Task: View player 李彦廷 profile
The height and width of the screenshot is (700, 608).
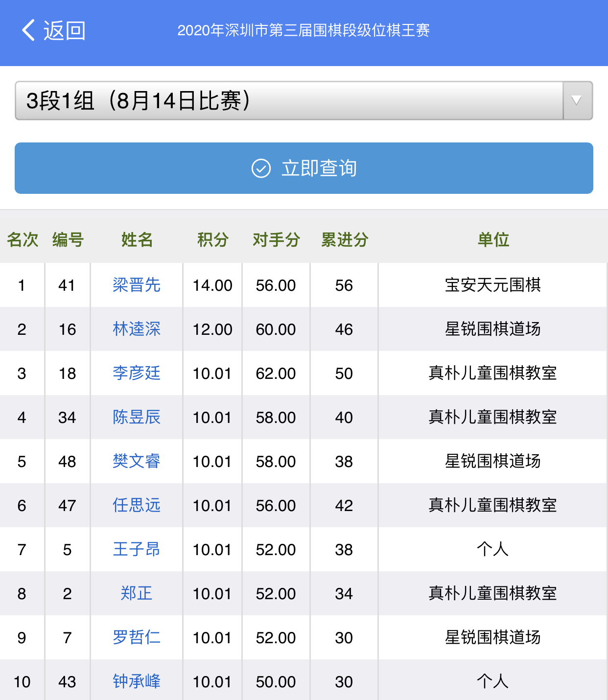Action: coord(137,373)
